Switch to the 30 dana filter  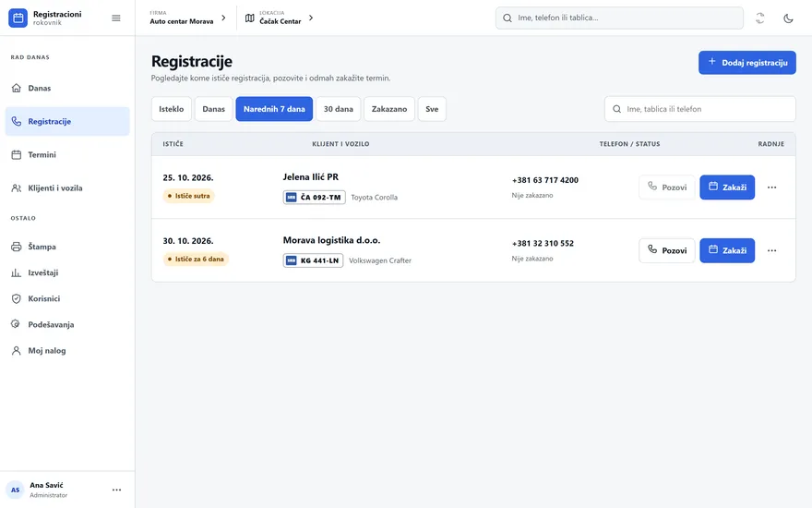pos(338,109)
